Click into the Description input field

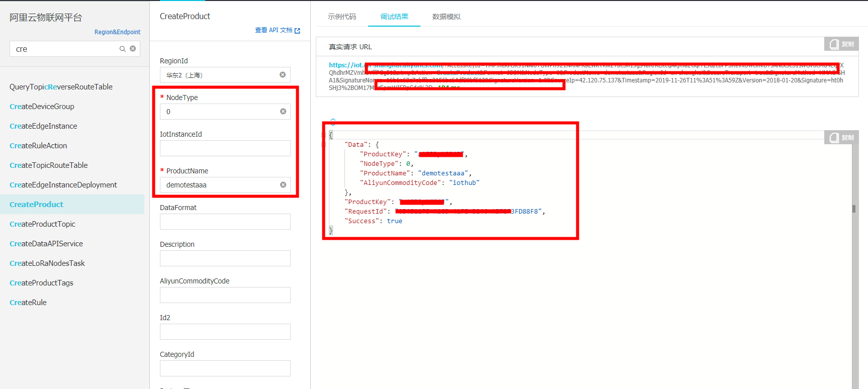(225, 258)
